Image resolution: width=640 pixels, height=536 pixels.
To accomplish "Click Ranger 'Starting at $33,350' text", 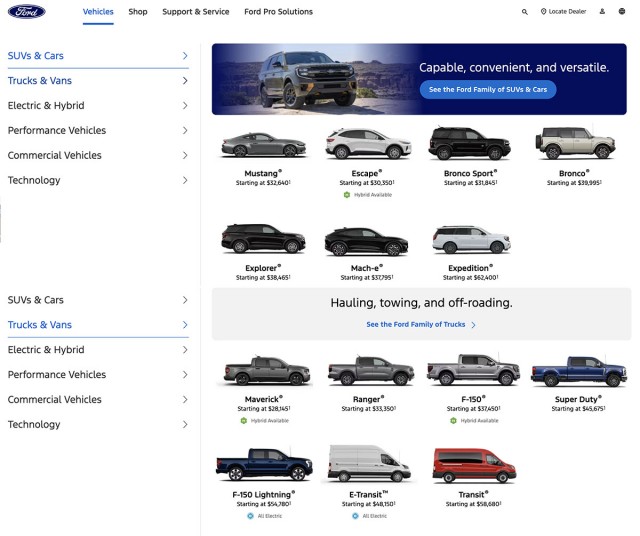I will [x=369, y=409].
